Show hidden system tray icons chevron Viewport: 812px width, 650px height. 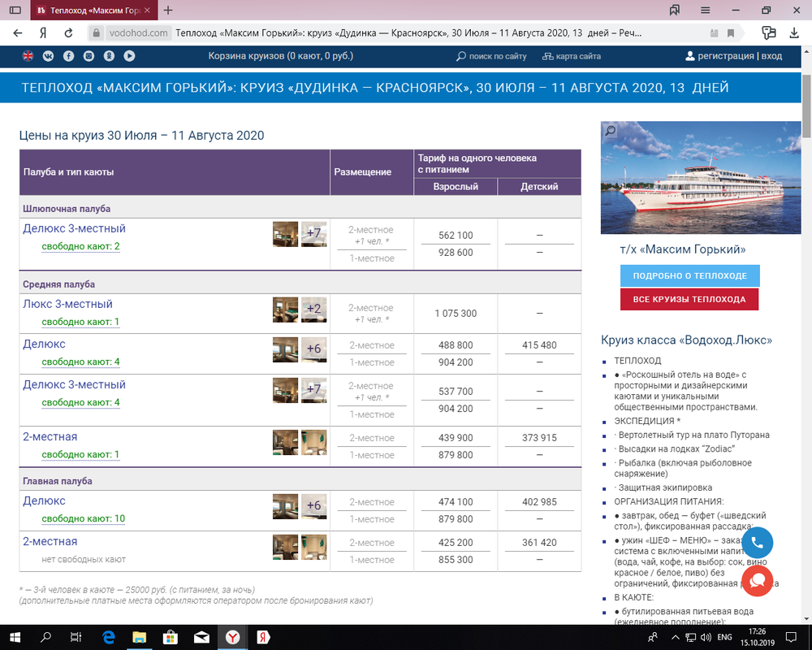tap(675, 637)
